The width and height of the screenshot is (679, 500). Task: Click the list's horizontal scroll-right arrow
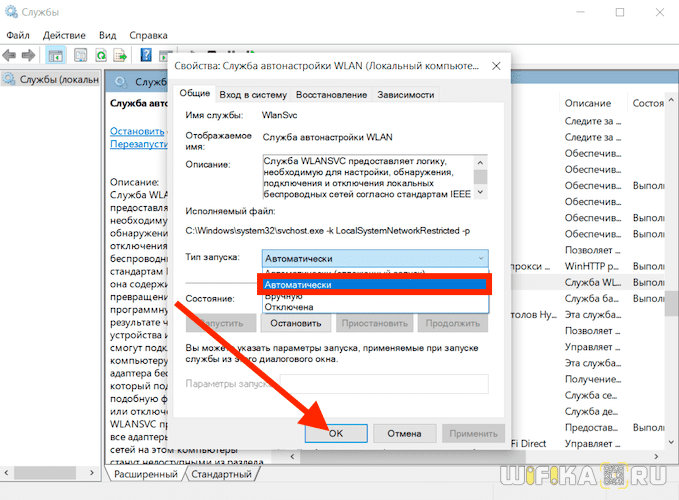[656, 456]
